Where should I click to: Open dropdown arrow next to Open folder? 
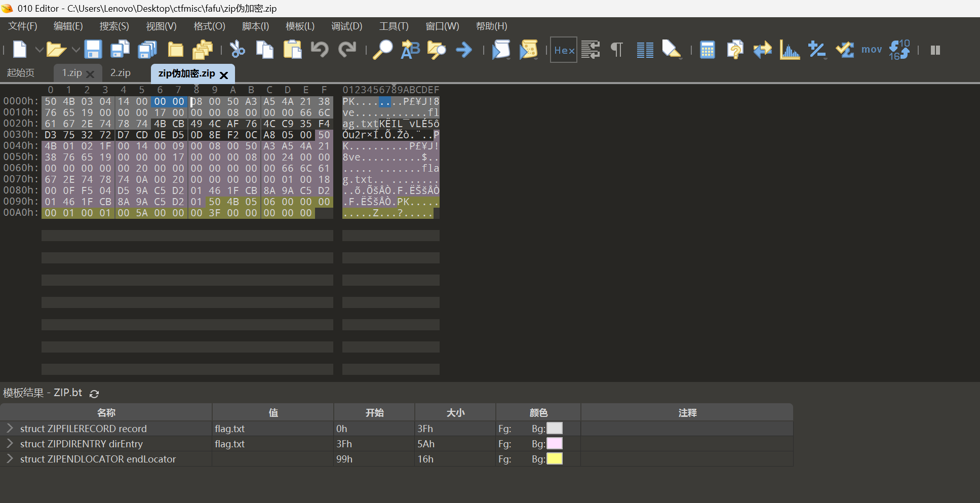coord(75,50)
